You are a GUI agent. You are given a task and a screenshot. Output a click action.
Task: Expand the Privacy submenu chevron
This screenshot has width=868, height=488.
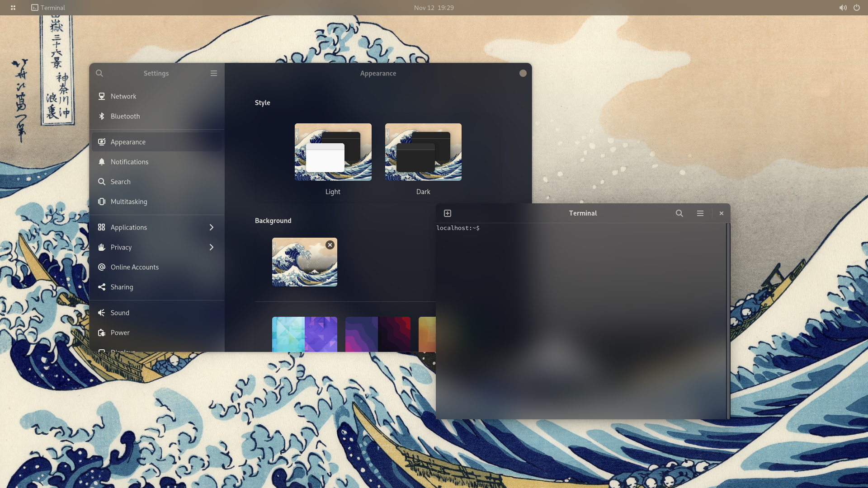coord(211,247)
